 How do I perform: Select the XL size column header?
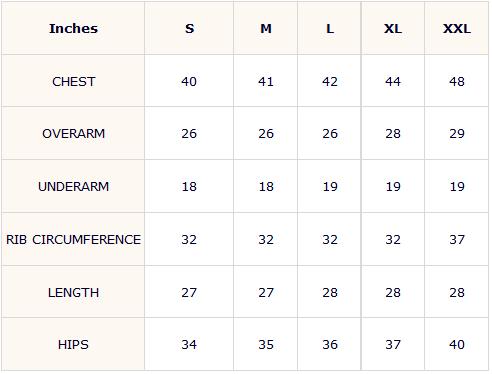click(x=393, y=29)
